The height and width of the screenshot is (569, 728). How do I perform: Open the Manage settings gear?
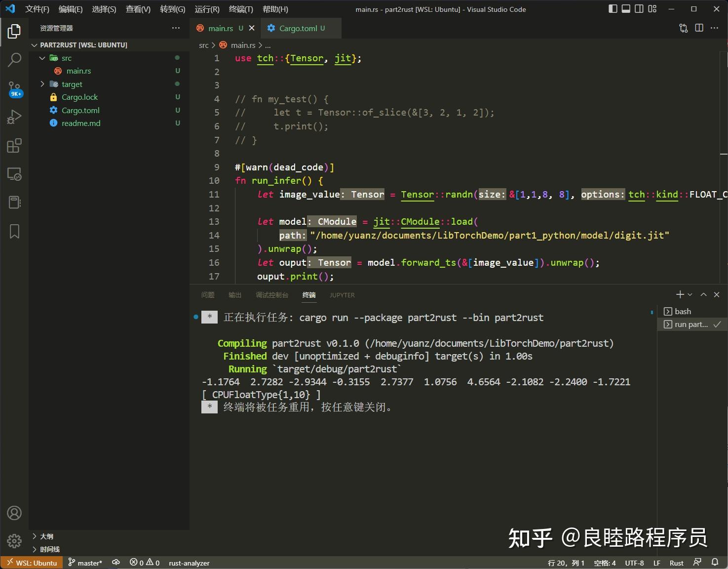(14, 541)
